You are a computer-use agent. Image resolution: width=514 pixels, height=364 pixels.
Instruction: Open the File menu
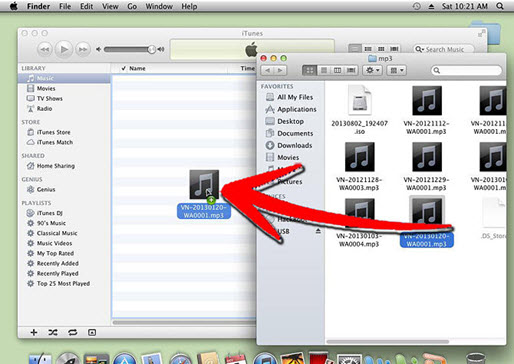[x=65, y=6]
